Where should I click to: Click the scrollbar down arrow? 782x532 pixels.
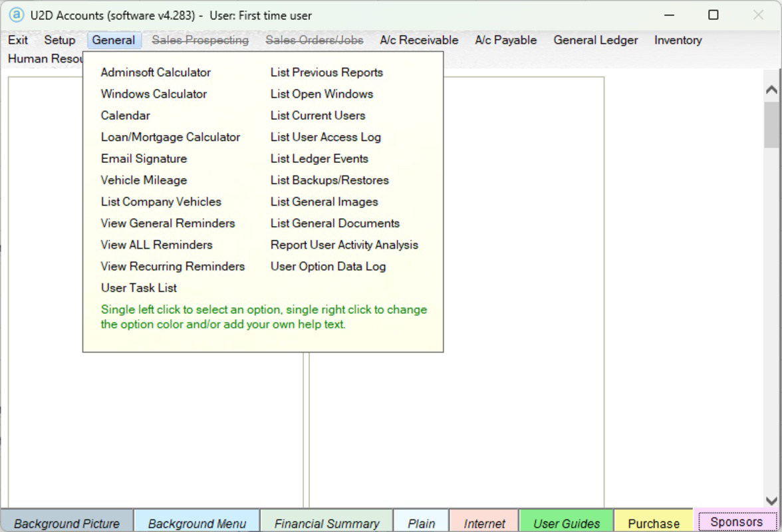(x=771, y=501)
